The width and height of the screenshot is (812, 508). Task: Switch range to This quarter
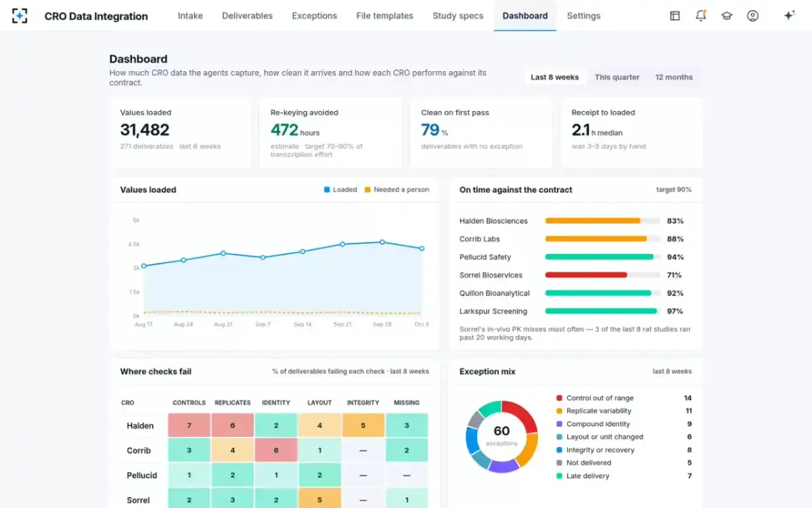pos(617,77)
